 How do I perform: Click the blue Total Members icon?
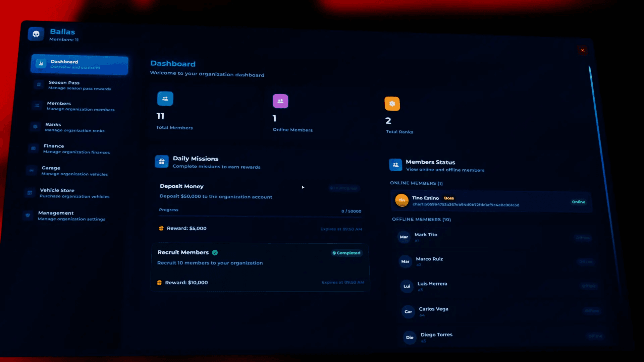coord(165,99)
